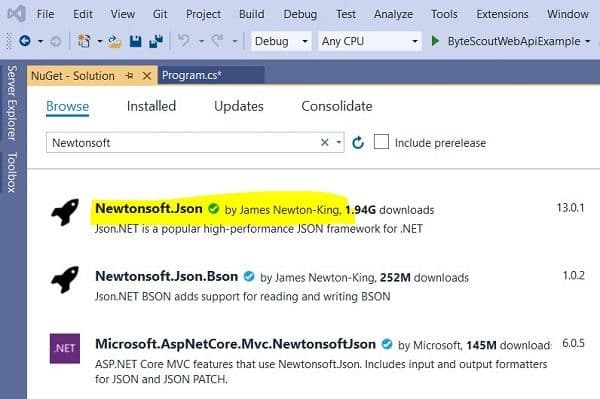Open the Test menu

coord(346,14)
